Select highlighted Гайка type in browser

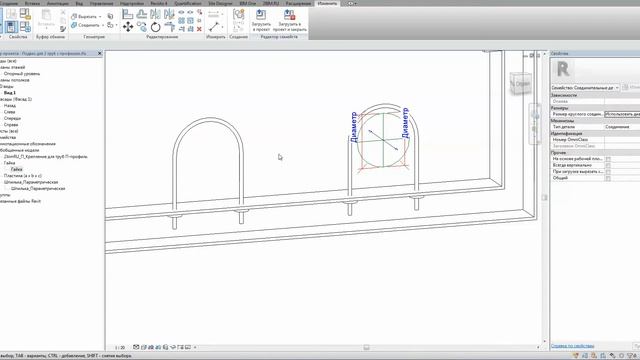click(17, 169)
